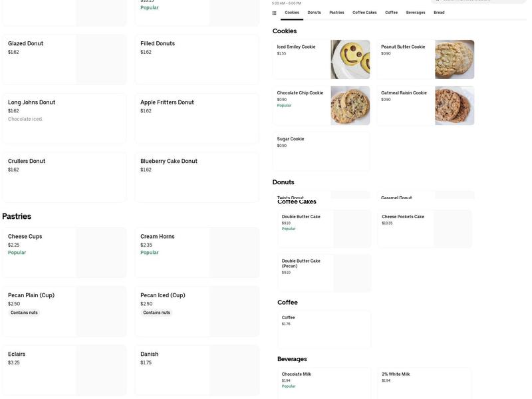Viewport: 532px width, 399px height.
Task: Go to the Coffee Cakes tab
Action: pos(364,13)
